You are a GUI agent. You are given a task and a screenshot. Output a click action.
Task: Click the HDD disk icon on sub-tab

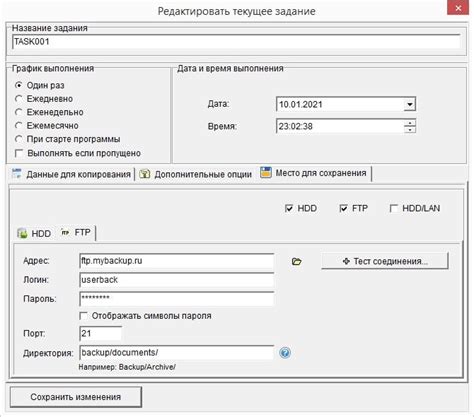tap(22, 233)
